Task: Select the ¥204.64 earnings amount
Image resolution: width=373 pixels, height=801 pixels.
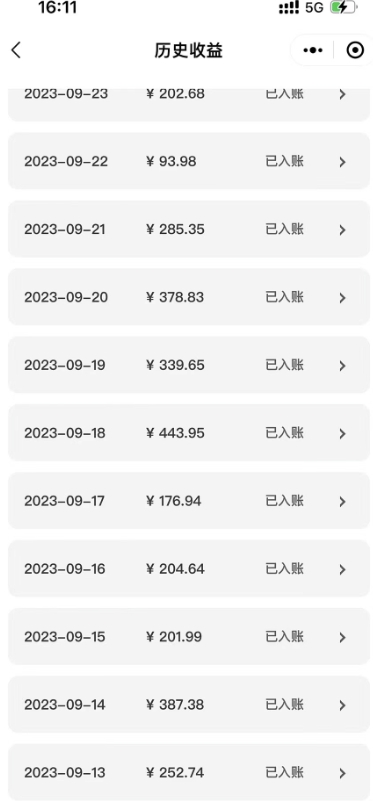Action: coord(175,569)
